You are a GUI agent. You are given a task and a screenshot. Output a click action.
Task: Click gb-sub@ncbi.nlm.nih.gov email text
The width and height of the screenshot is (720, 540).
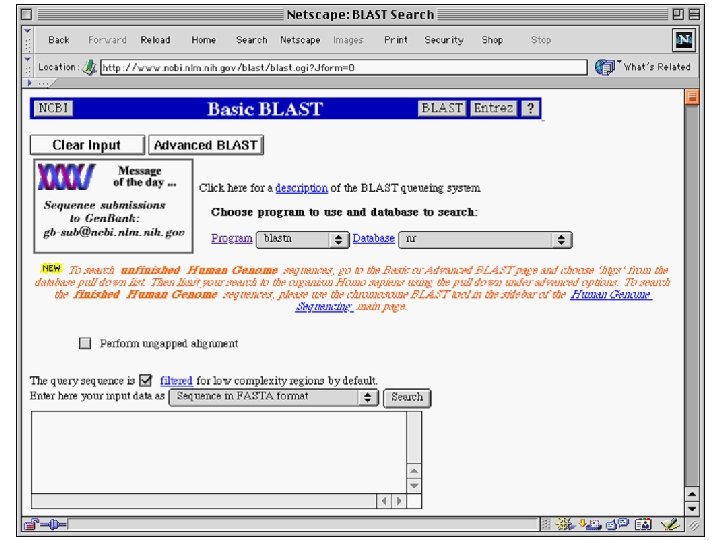(x=114, y=232)
